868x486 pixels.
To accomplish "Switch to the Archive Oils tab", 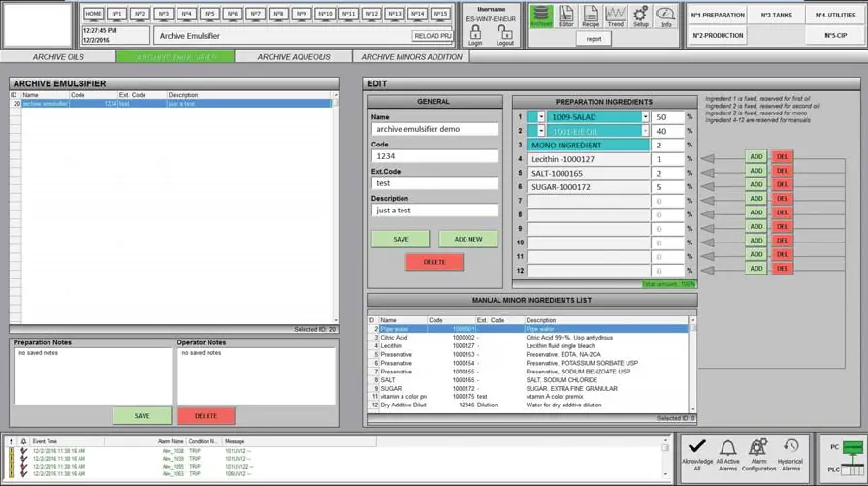I will click(x=58, y=57).
